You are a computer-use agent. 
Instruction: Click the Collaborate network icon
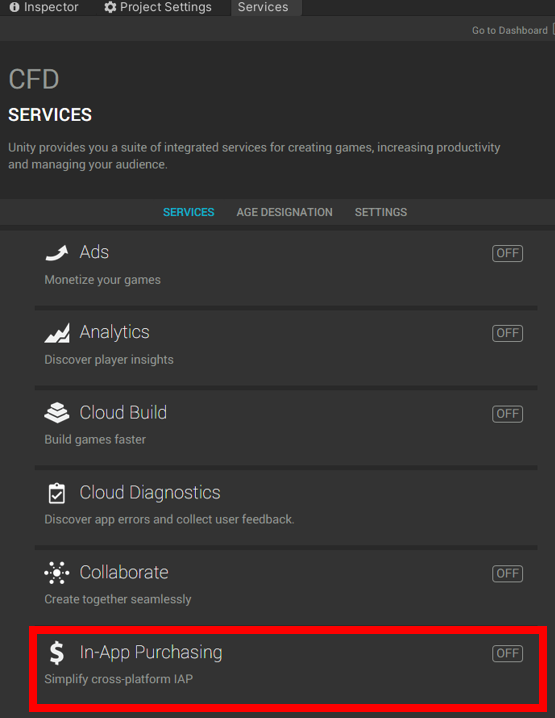pyautogui.click(x=57, y=573)
